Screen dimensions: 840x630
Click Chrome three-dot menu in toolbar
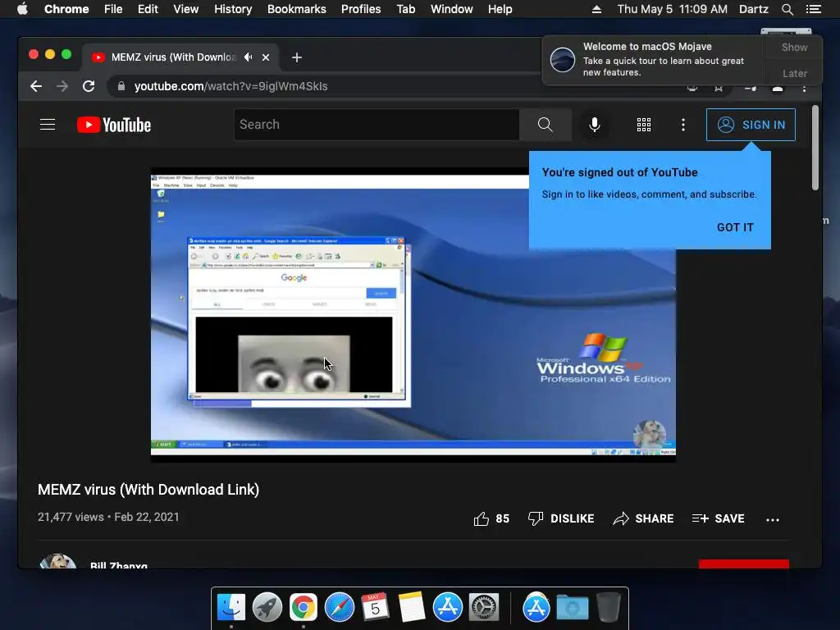pyautogui.click(x=804, y=87)
